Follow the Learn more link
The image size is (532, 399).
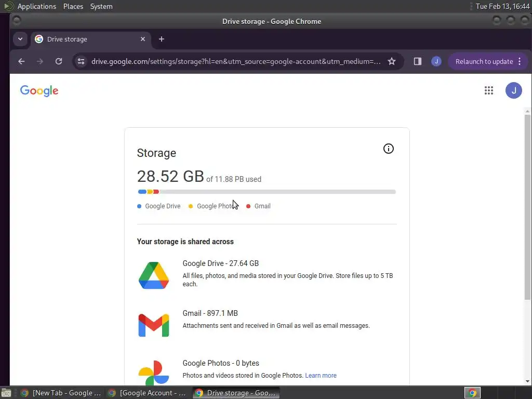click(x=321, y=375)
